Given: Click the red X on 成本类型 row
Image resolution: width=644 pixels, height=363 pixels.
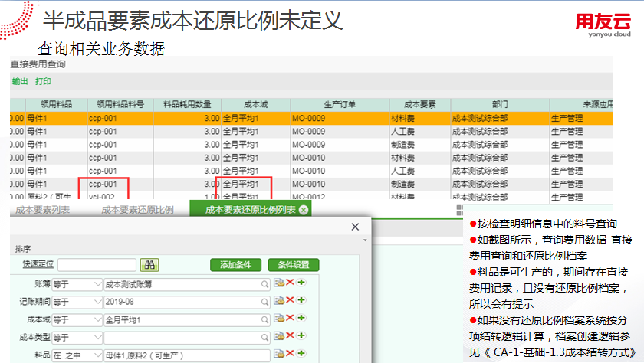Looking at the screenshot, I should coord(291,337).
